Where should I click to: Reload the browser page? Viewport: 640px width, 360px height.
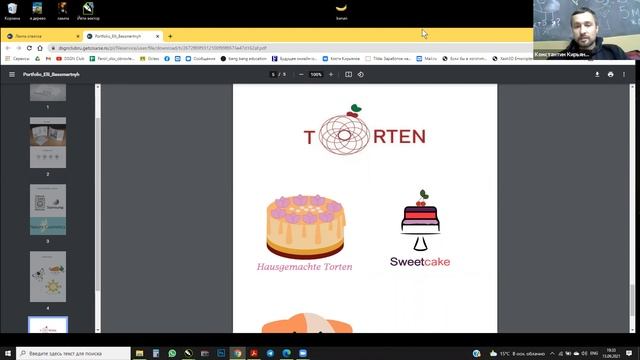pos(29,48)
